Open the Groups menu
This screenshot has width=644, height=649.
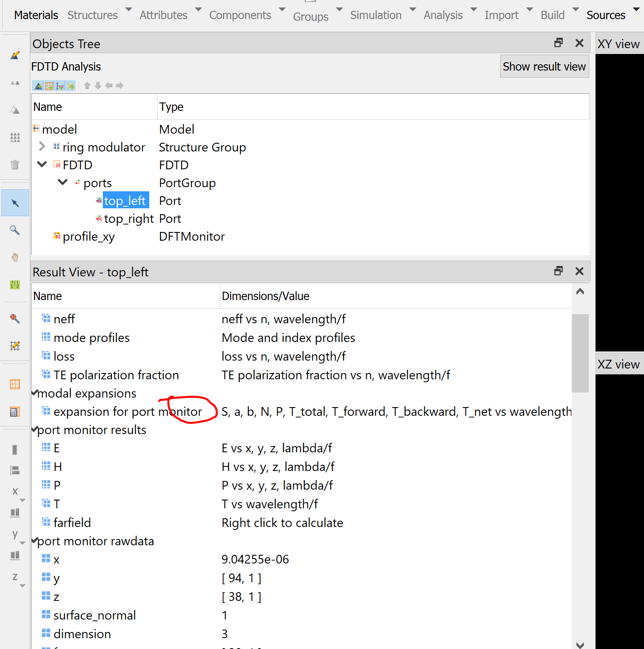(x=311, y=17)
